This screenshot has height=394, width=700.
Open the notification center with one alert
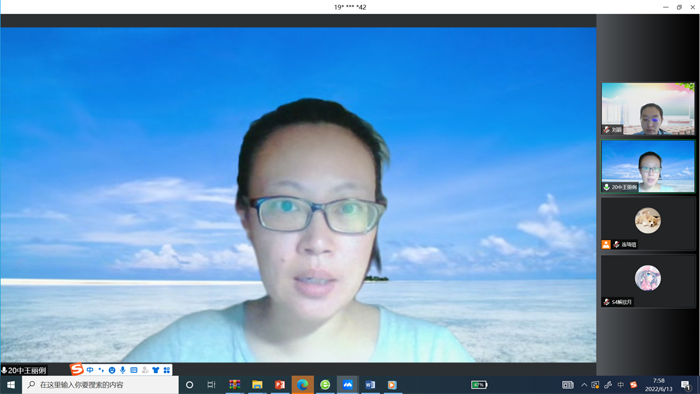(x=686, y=385)
